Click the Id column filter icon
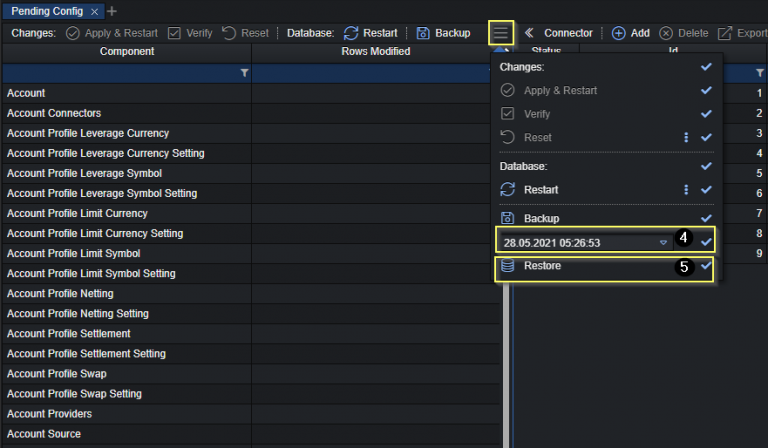This screenshot has width=768, height=448. (759, 73)
